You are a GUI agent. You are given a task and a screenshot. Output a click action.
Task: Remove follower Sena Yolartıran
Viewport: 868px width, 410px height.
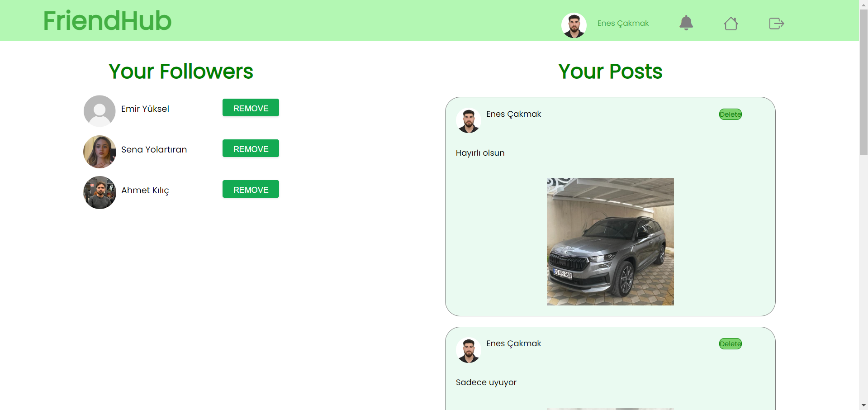250,148
